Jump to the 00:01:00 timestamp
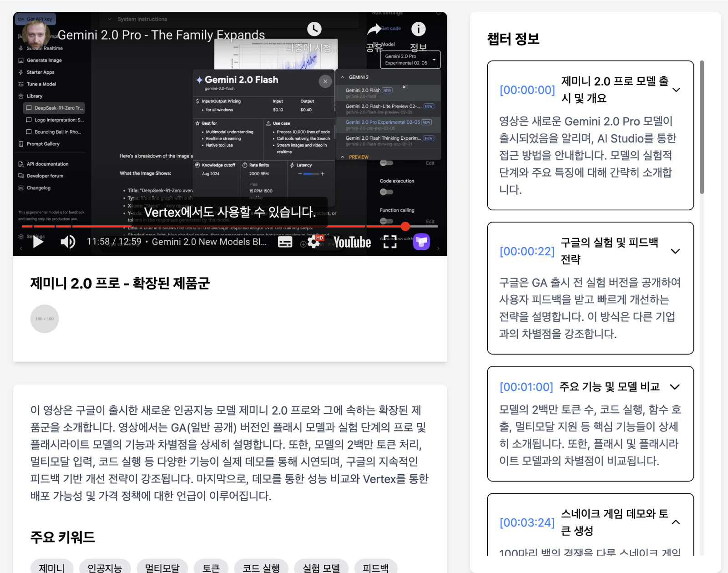Viewport: 728px width, 573px height. point(526,387)
